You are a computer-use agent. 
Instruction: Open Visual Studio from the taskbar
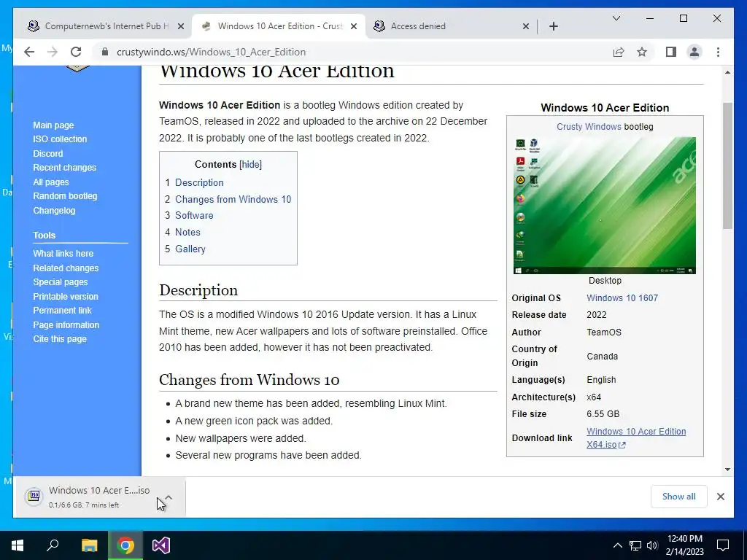(x=161, y=545)
